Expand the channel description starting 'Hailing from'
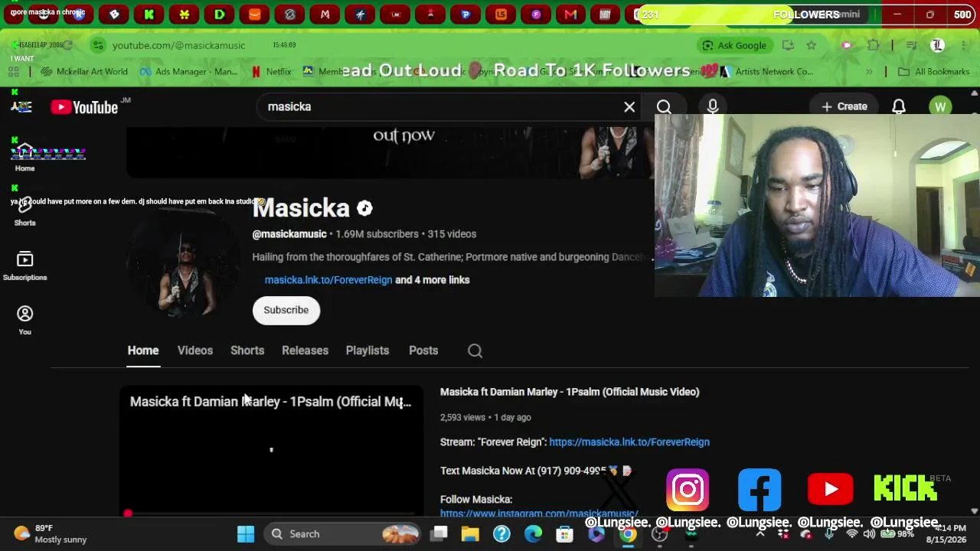This screenshot has width=980, height=551. (452, 257)
